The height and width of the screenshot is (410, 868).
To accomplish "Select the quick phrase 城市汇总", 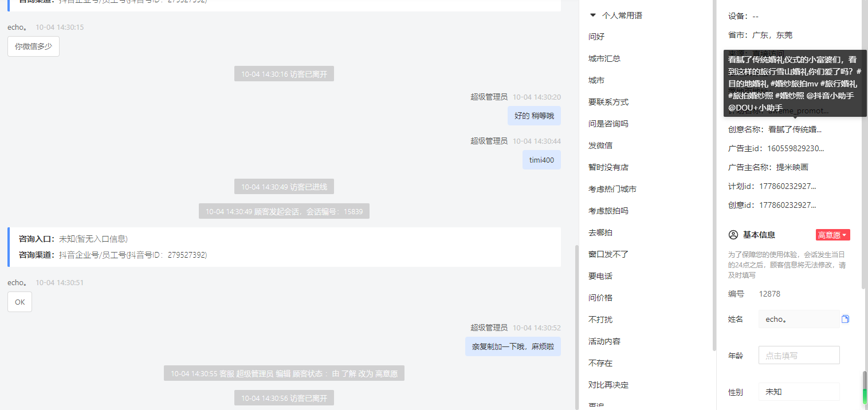I will click(x=604, y=58).
